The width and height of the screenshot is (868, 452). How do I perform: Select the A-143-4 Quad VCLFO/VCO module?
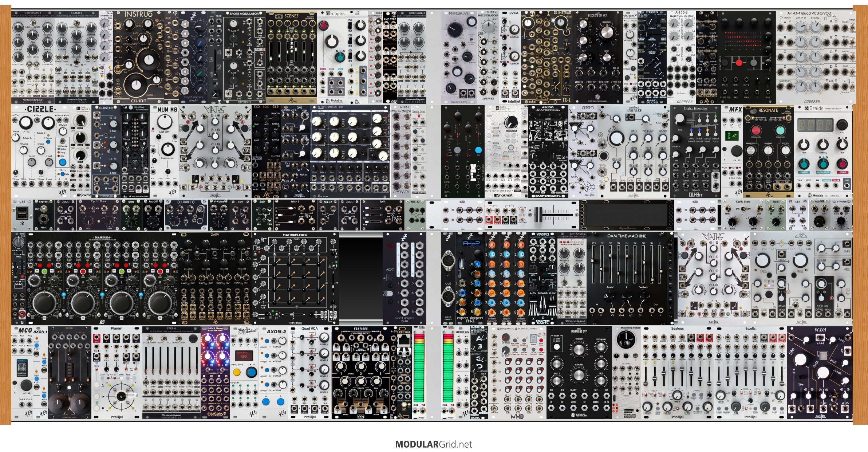[814, 57]
